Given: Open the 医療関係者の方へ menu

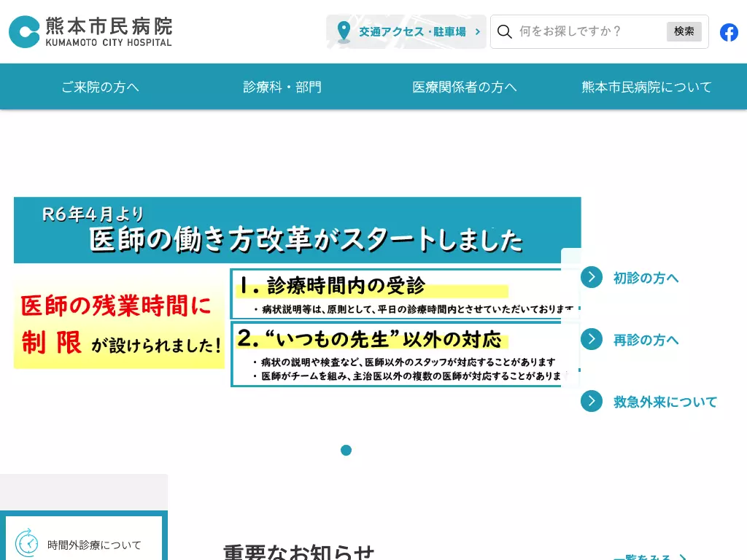Looking at the screenshot, I should pos(464,87).
